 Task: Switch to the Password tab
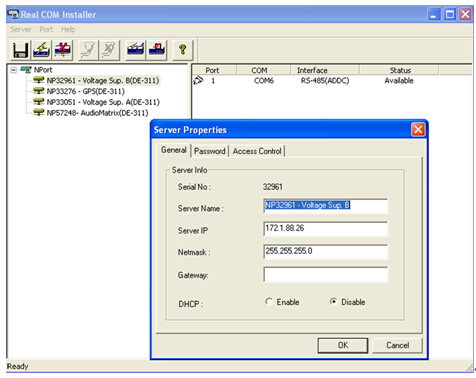(210, 151)
